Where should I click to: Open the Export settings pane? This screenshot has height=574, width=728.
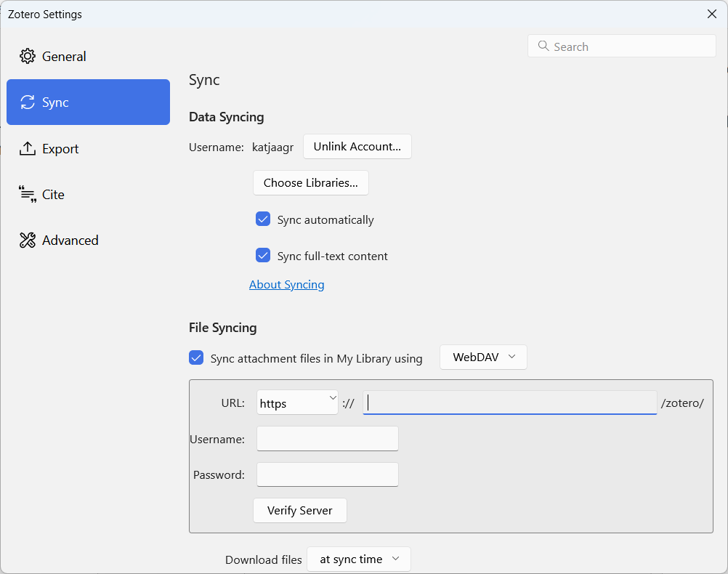[88, 149]
